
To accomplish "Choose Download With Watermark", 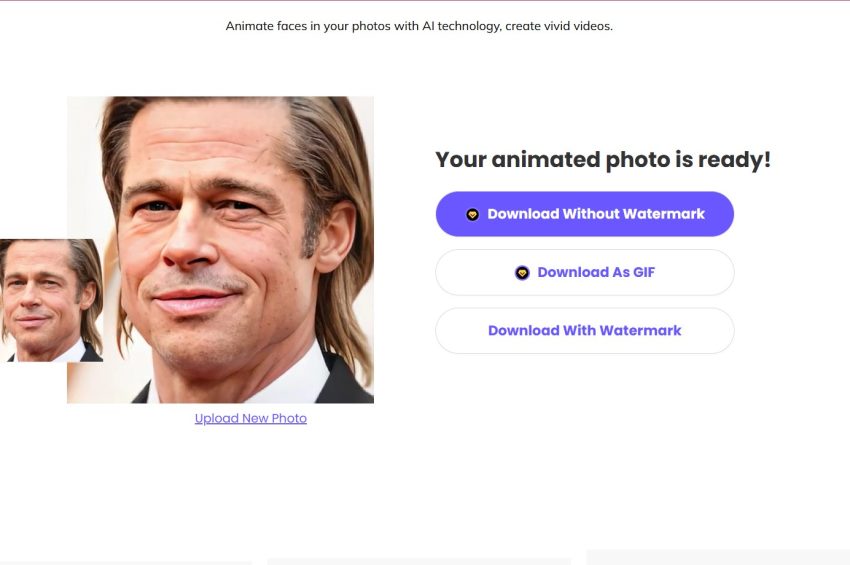I will (584, 330).
